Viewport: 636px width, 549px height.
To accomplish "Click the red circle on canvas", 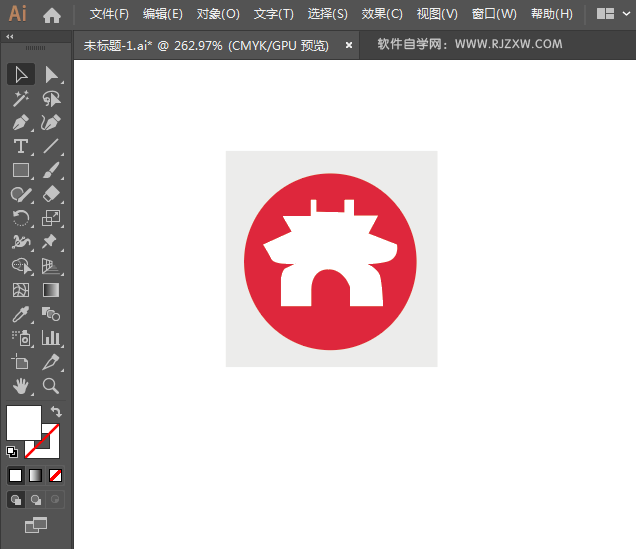I will point(330,330).
